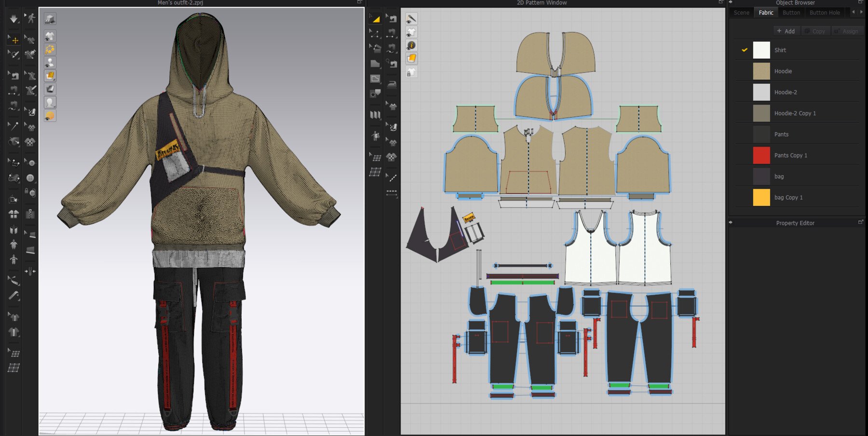
Task: Open the Button tab
Action: coord(791,13)
